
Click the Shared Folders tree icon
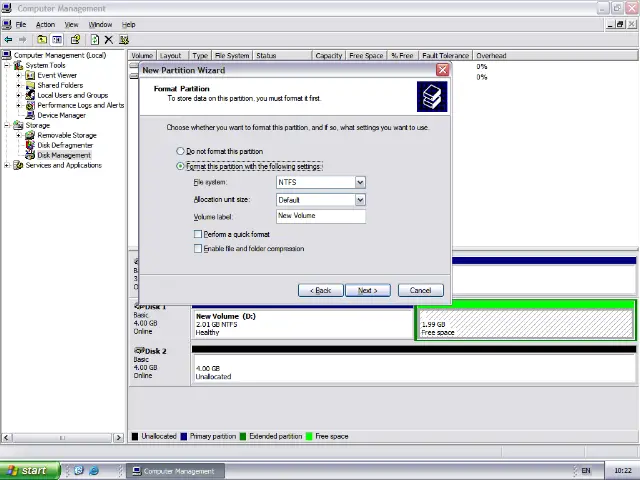click(x=30, y=85)
